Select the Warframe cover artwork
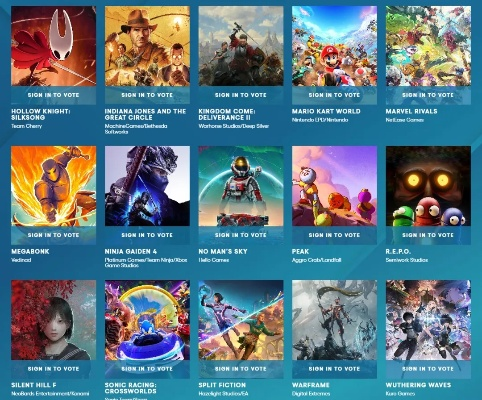This screenshot has width=482, height=400. [334, 320]
